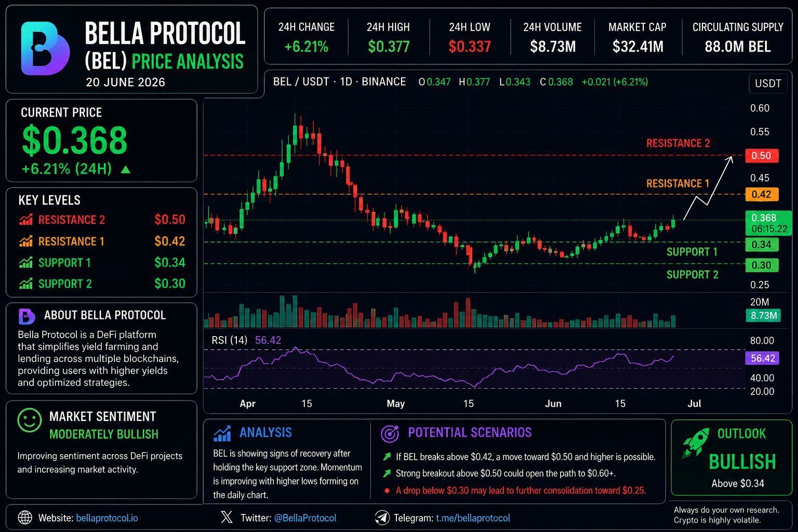Click the May marker on the time axis
The width and height of the screenshot is (798, 532).
coord(396,404)
